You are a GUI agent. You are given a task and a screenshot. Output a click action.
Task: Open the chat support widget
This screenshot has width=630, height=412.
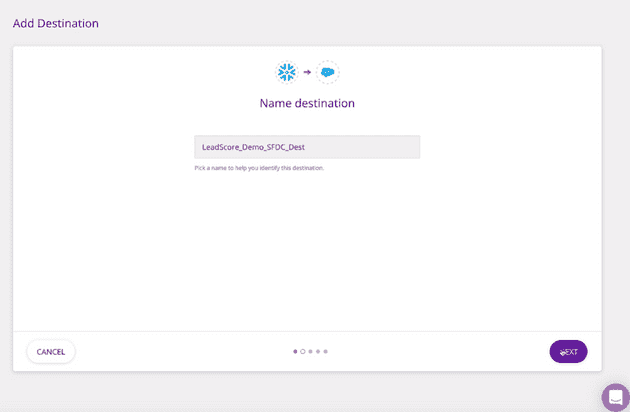click(615, 397)
